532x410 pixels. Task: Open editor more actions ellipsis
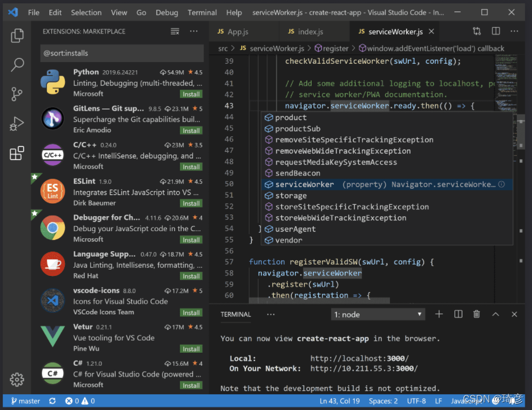(514, 31)
